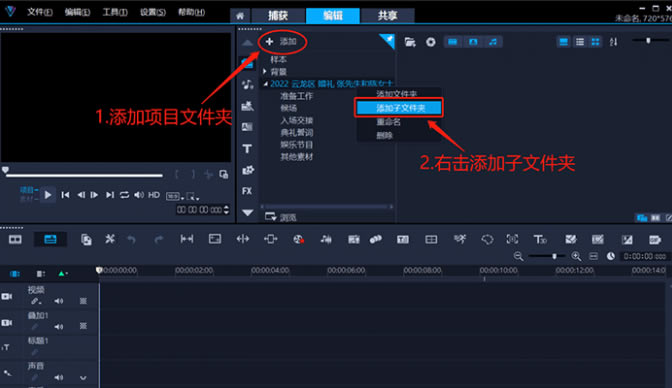Image resolution: width=672 pixels, height=388 pixels.
Task: Open the library sort options
Action: tap(614, 42)
